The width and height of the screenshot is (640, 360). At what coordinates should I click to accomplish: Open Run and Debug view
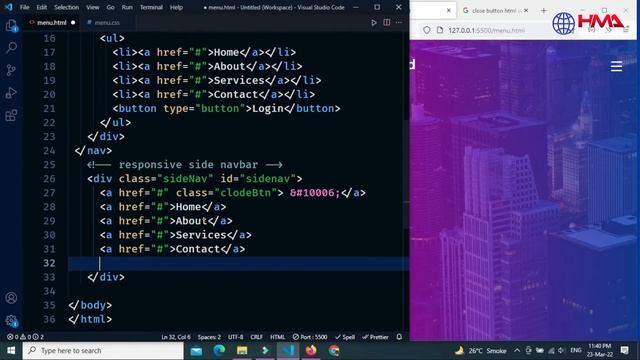click(x=11, y=93)
